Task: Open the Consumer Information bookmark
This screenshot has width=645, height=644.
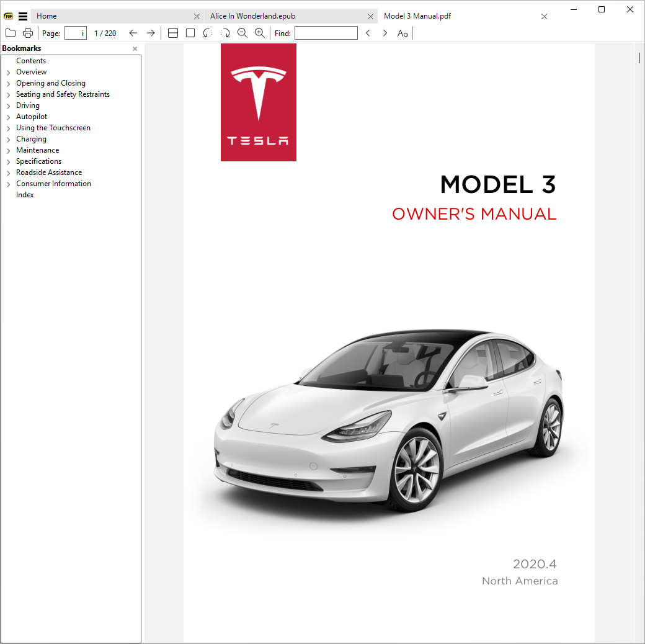Action: (53, 184)
